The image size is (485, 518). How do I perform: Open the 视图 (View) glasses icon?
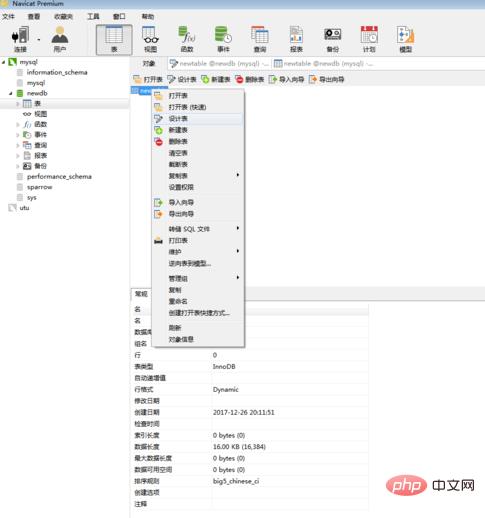pyautogui.click(x=150, y=39)
